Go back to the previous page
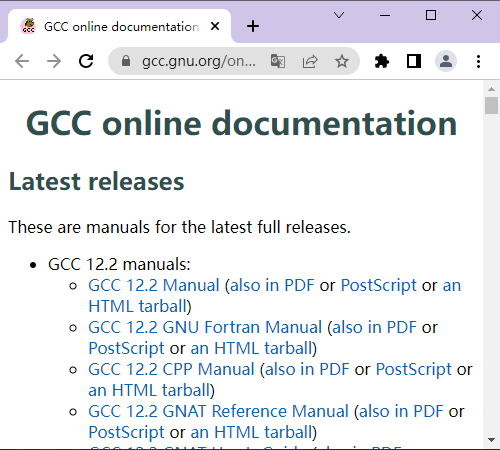 click(x=22, y=61)
